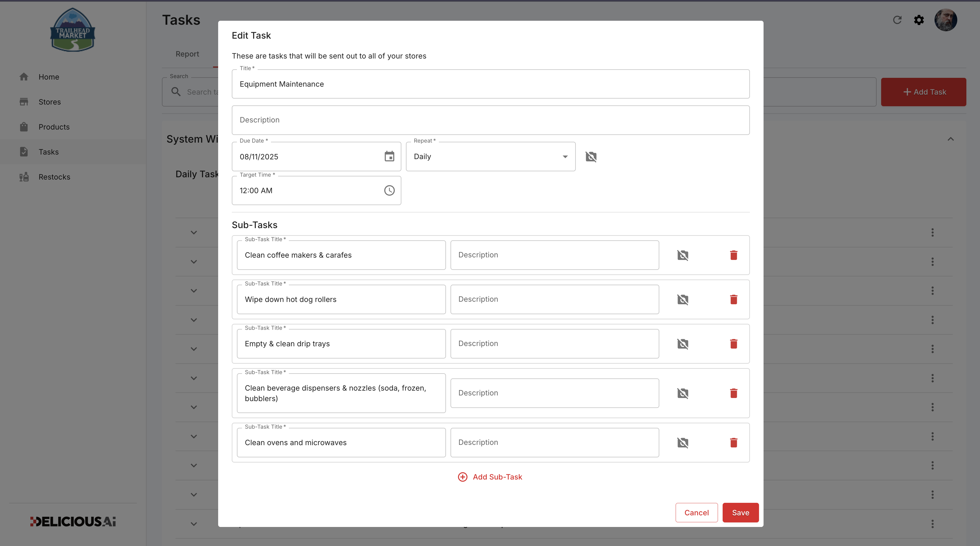This screenshot has width=980, height=546.
Task: Click the Due Date field 08/11/2025
Action: pyautogui.click(x=316, y=156)
